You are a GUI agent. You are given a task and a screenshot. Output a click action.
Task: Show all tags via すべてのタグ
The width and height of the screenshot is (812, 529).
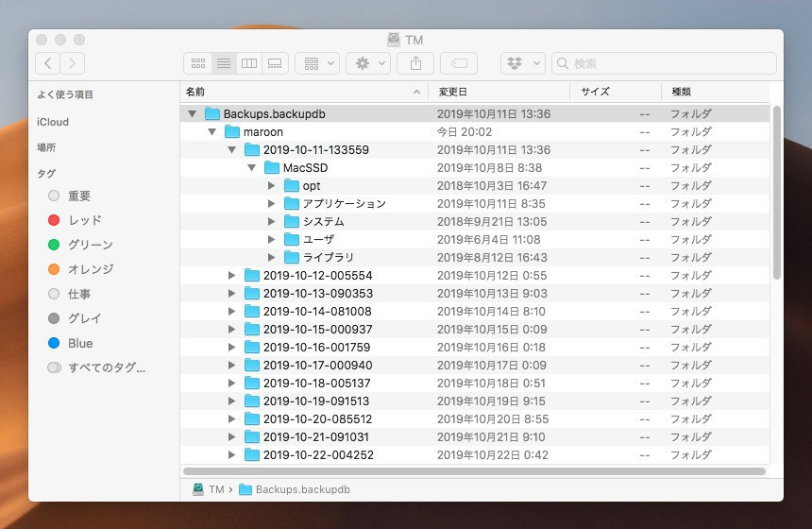pos(106,367)
